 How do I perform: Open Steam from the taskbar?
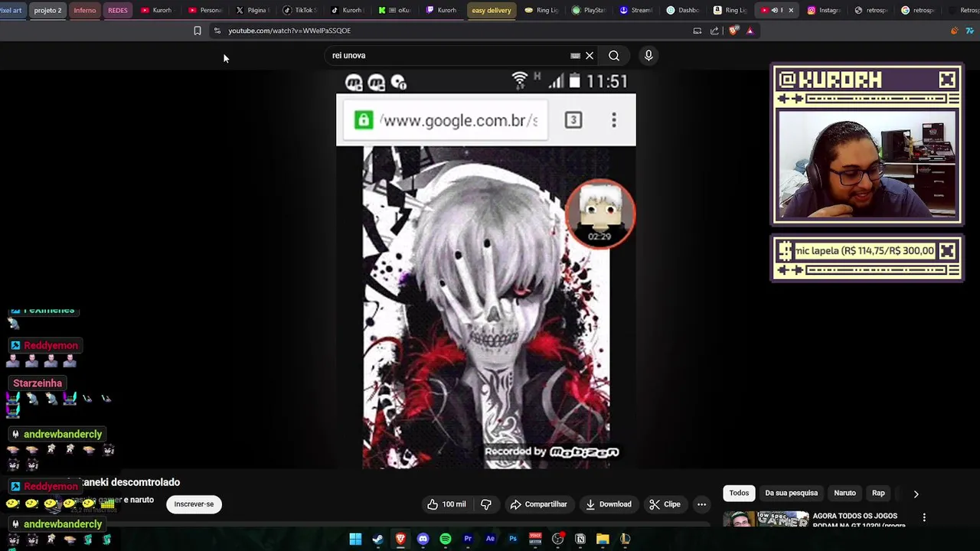point(377,539)
